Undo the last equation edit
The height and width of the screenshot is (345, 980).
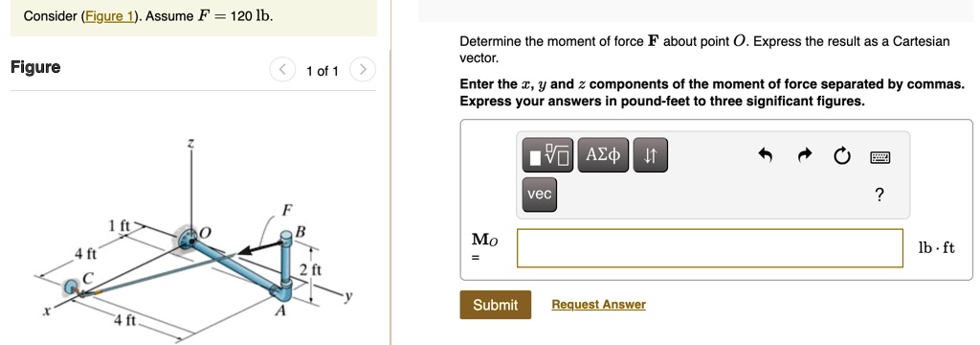(x=765, y=154)
